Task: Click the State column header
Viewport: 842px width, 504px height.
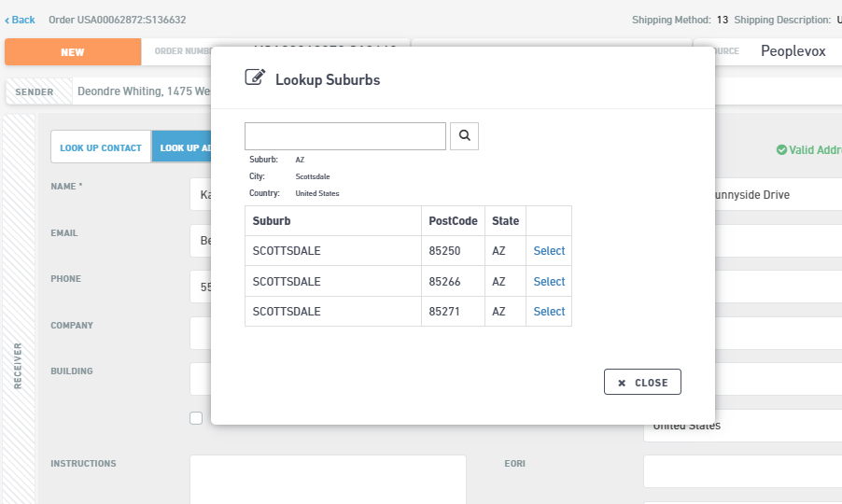Action: pos(505,221)
